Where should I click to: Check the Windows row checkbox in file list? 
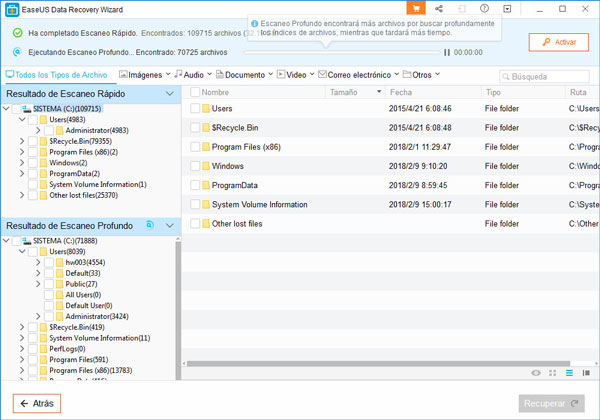click(195, 166)
